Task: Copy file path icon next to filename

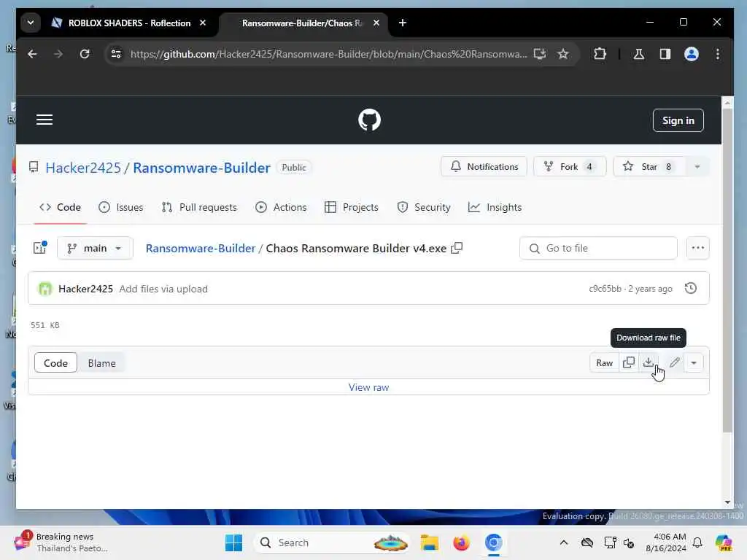Action: [x=457, y=248]
